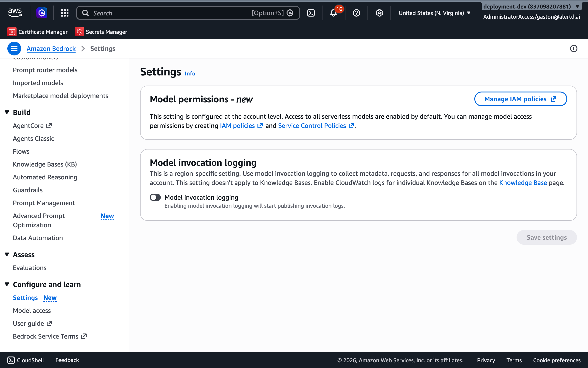Open the United States (N. Virginia) region dropdown

pos(434,13)
